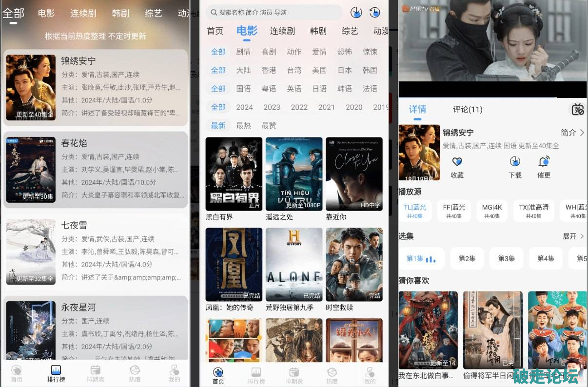Tap the download icon beside search bar

[x=356, y=12]
